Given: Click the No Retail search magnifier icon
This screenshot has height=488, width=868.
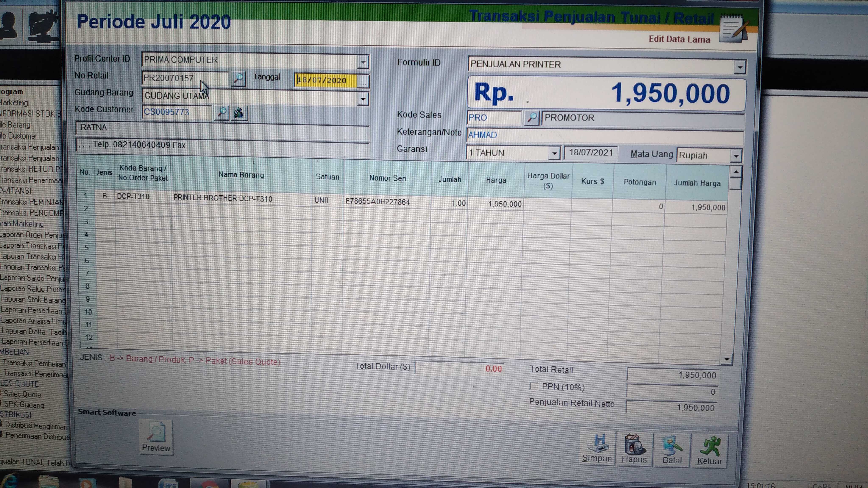Looking at the screenshot, I should 238,78.
